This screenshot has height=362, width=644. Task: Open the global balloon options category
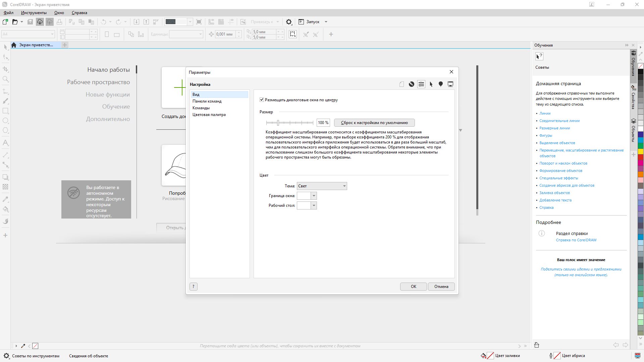[441, 84]
